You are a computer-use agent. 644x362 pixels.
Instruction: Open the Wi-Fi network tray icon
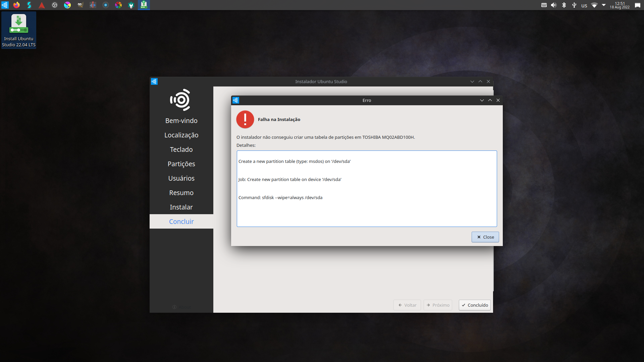[594, 5]
